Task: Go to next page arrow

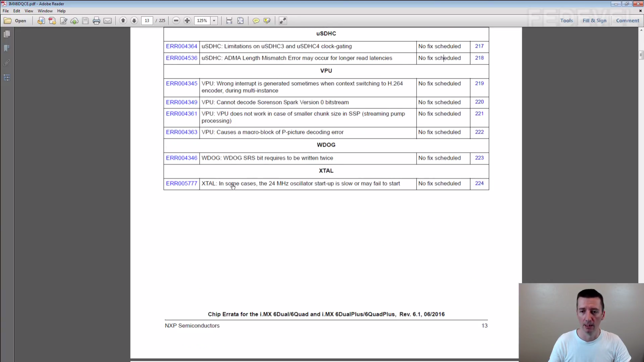Action: pyautogui.click(x=134, y=21)
